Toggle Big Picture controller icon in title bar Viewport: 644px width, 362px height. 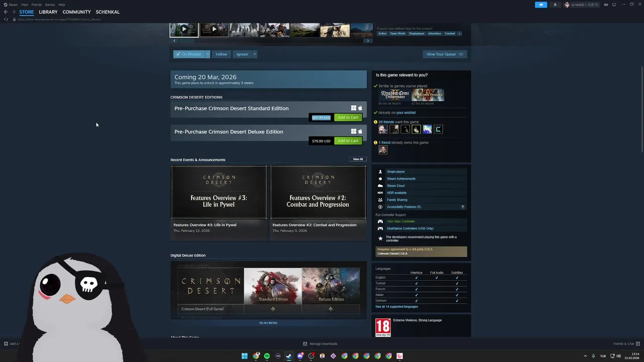pos(606,5)
